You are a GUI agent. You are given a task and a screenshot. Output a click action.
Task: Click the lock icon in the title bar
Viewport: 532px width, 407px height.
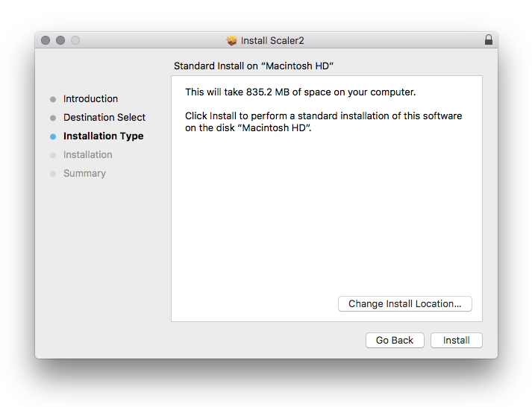coord(489,40)
